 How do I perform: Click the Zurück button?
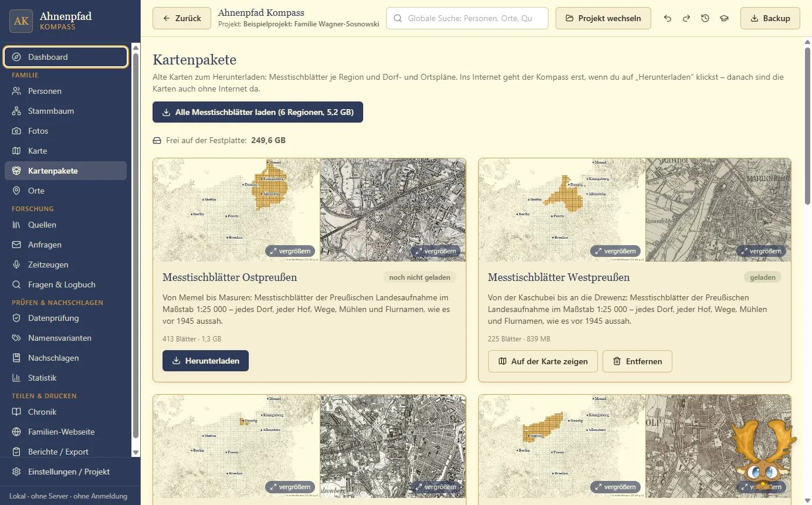(182, 18)
